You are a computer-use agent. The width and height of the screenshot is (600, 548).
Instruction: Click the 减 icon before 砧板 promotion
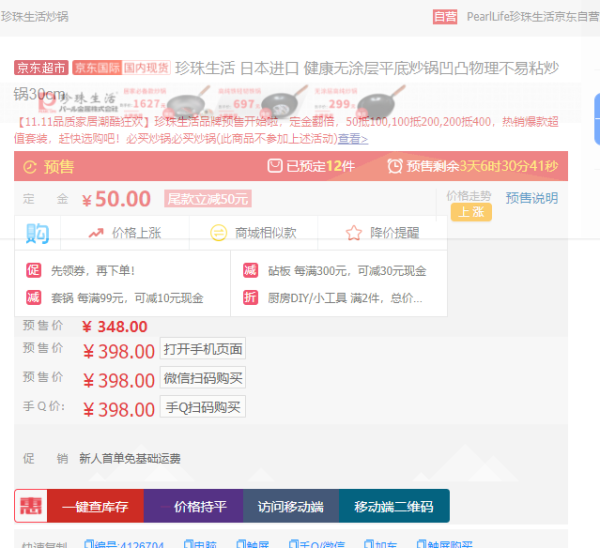(251, 270)
